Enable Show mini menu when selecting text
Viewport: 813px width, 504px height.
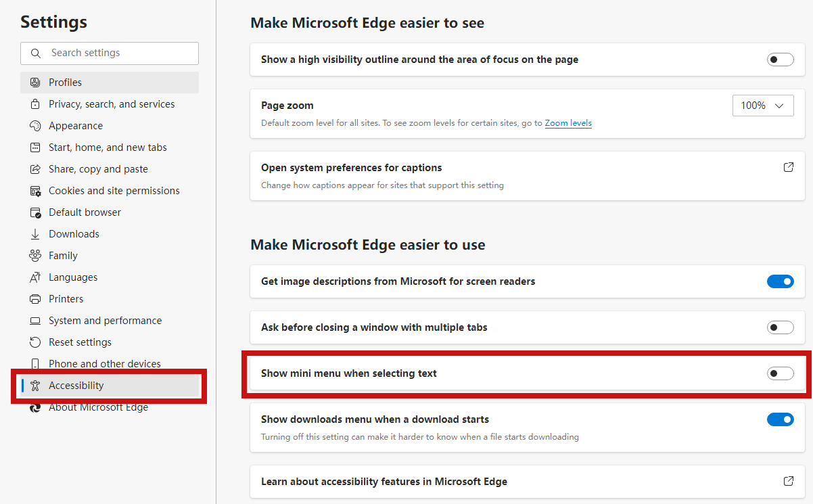click(x=780, y=373)
